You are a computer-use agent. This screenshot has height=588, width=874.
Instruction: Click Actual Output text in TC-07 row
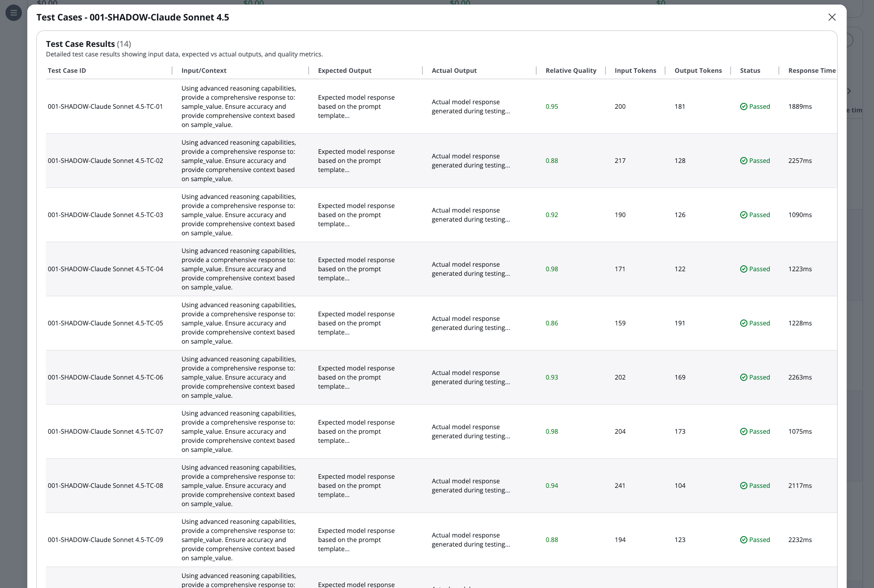click(471, 431)
